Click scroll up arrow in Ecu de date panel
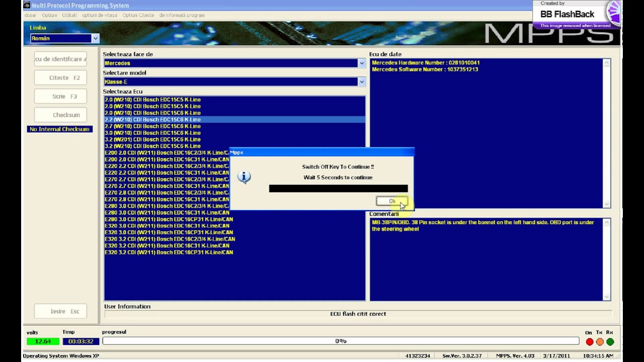Screen dimensions: 644x362 (606, 63)
